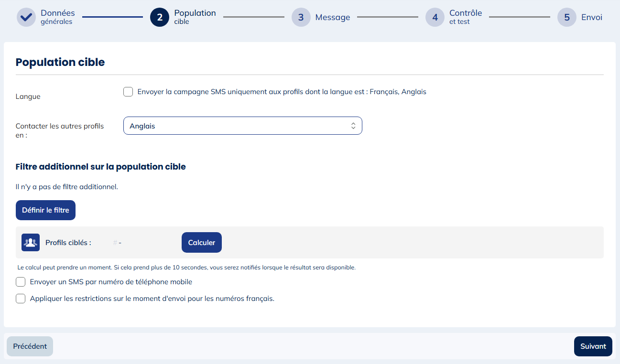Viewport: 620px width, 364px height.
Task: Click Calculer to count targeted profiles
Action: pos(202,243)
